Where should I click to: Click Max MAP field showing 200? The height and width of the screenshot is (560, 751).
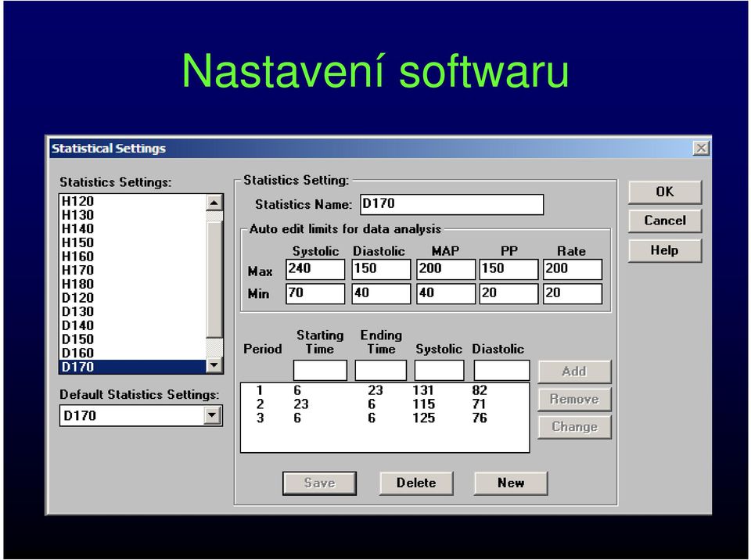coord(446,269)
